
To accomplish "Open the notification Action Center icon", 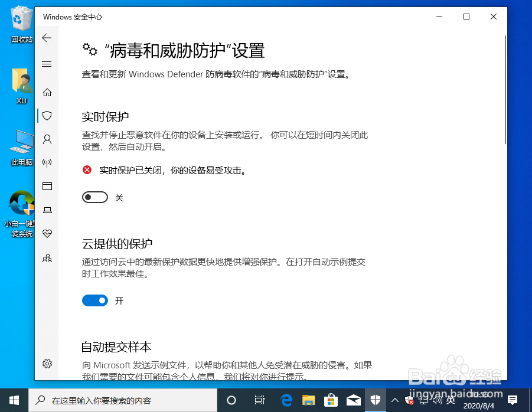I will tap(513, 400).
